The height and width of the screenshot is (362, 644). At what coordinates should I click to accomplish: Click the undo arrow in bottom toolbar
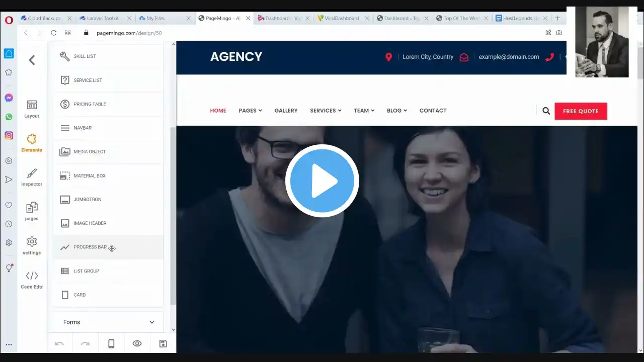(x=59, y=343)
